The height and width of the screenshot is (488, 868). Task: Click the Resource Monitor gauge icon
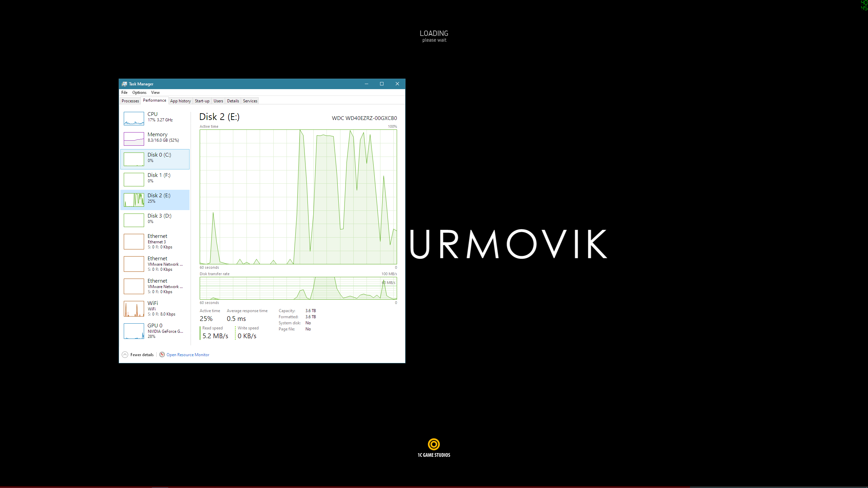[x=162, y=354]
